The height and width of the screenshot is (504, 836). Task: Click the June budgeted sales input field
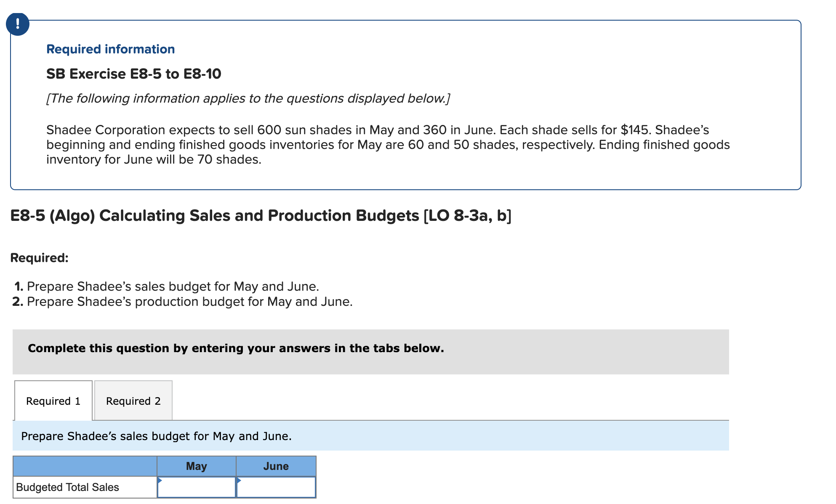pos(276,487)
